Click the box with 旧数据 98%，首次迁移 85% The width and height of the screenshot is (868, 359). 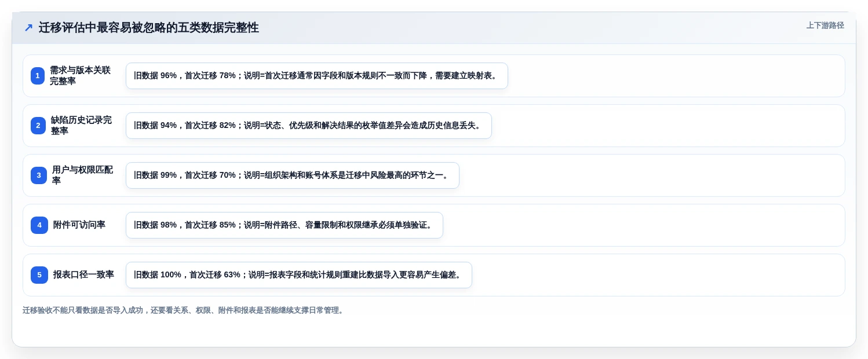click(x=285, y=225)
